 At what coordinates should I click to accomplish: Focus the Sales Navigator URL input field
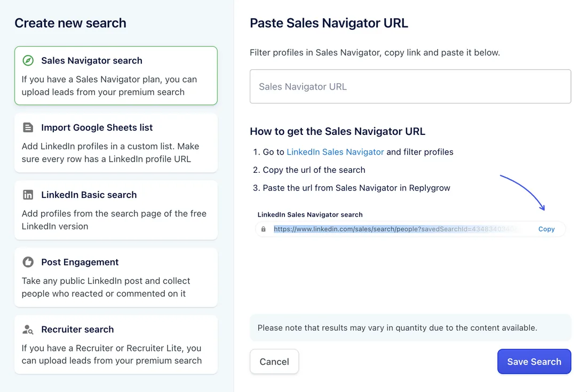tap(410, 86)
